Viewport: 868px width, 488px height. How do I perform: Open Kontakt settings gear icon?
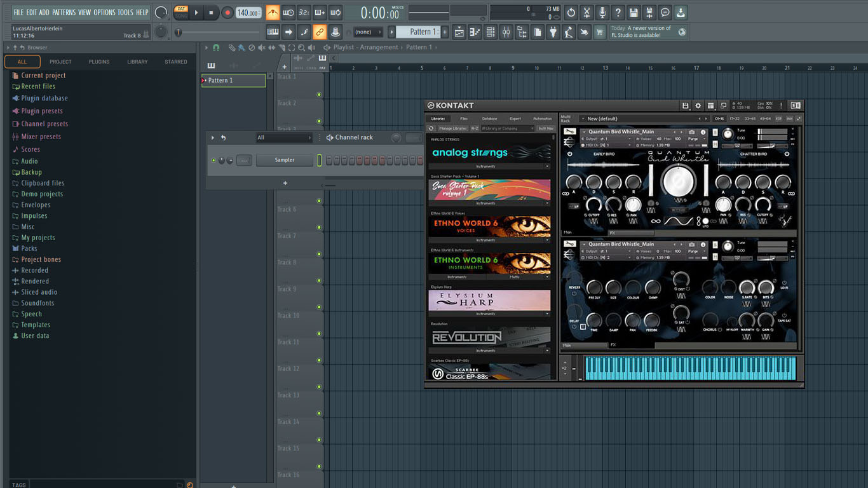pyautogui.click(x=698, y=105)
